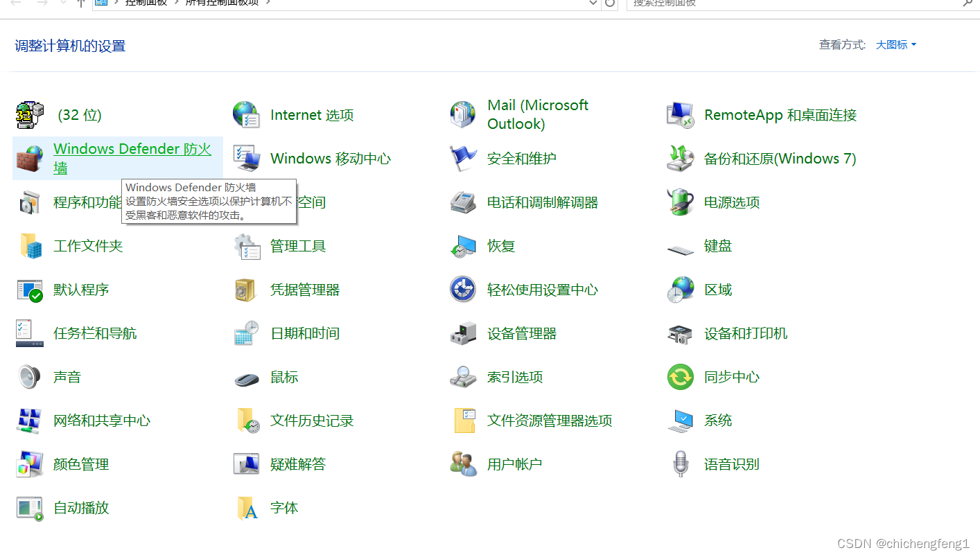
Task: Open 同步中心 green sync icon
Action: [x=680, y=377]
